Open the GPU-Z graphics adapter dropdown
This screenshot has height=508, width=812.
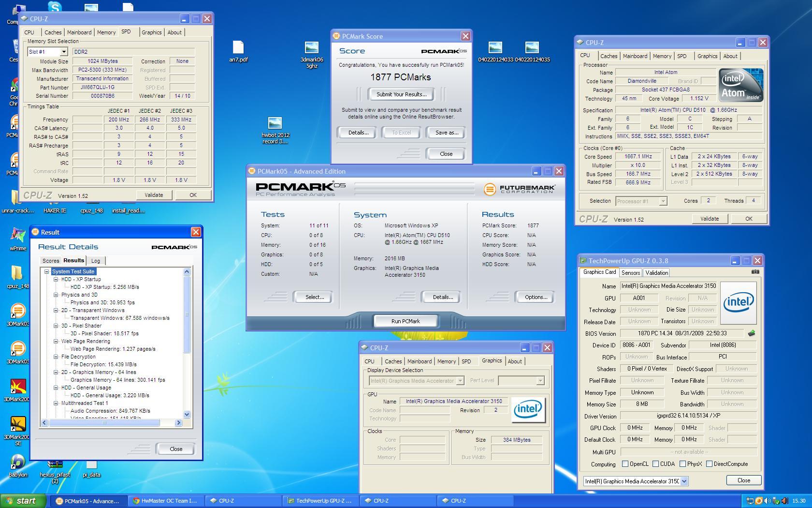684,481
